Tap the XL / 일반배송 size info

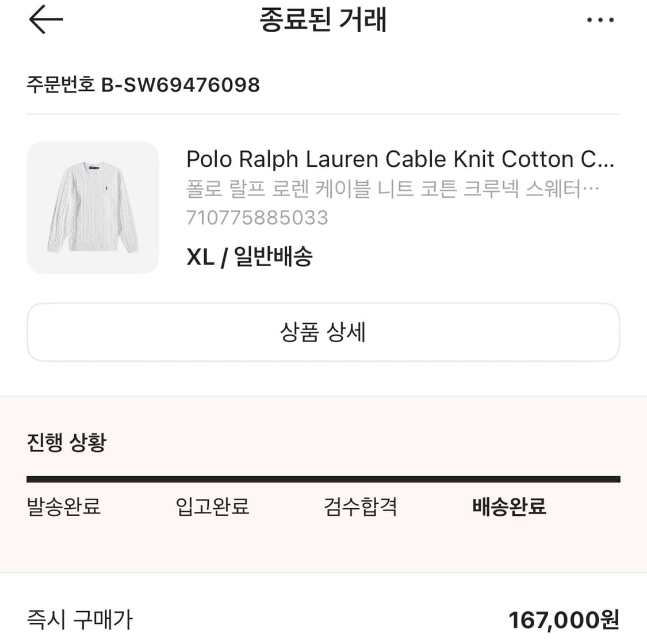click(250, 257)
